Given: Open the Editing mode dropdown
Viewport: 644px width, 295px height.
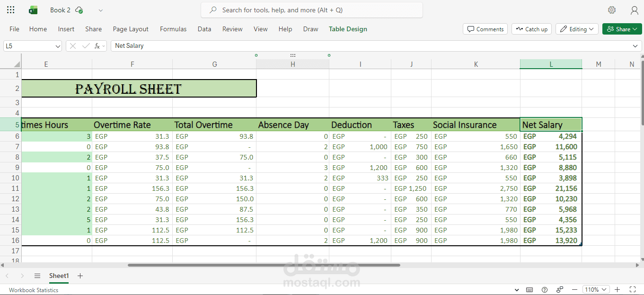Looking at the screenshot, I should tap(577, 29).
